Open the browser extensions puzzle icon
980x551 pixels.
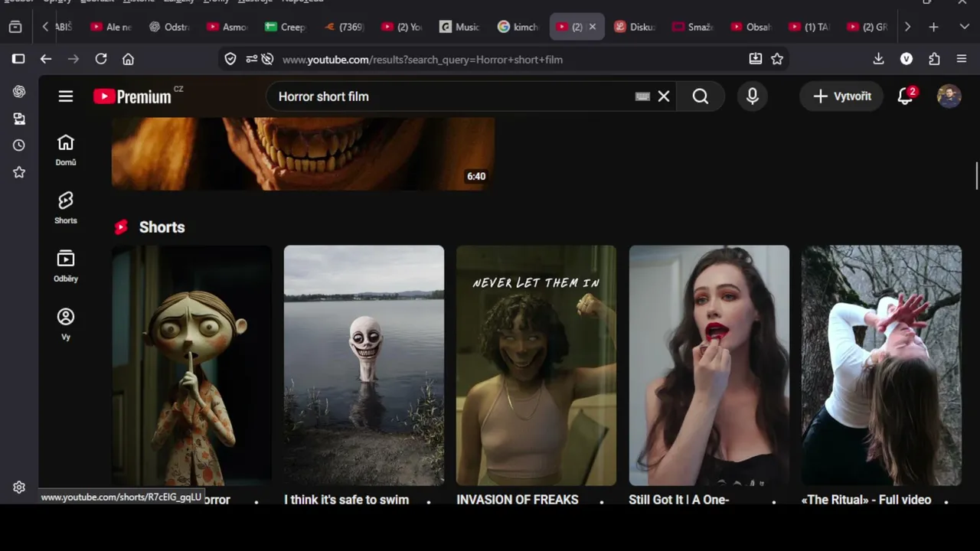934,59
